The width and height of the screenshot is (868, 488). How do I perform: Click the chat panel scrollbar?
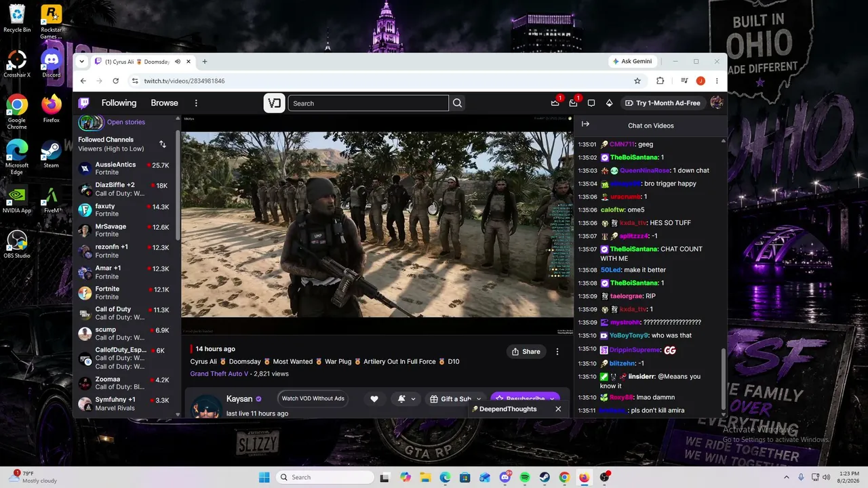coord(724,380)
